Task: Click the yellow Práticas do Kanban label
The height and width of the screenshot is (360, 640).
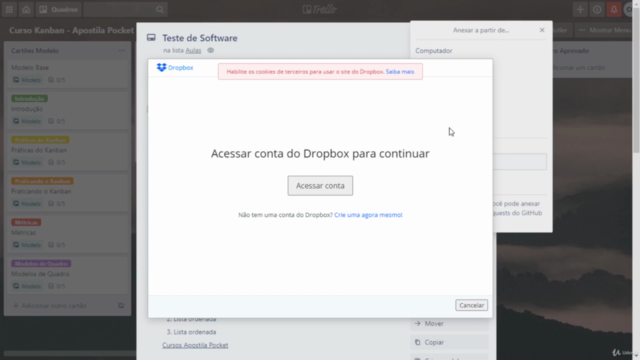Action: [x=40, y=140]
